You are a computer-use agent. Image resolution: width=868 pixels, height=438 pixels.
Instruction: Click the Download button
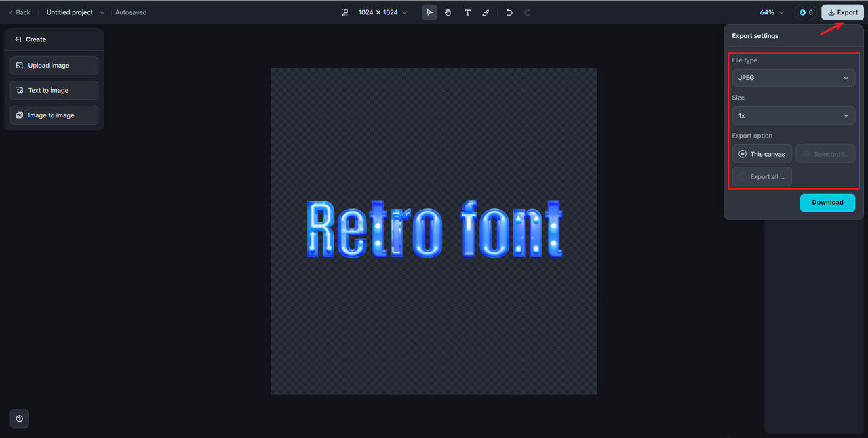coord(827,202)
